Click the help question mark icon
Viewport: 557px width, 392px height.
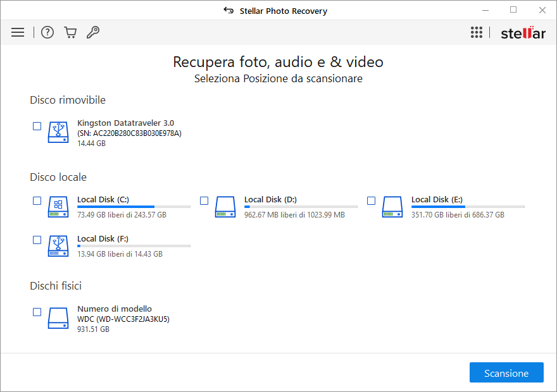click(47, 32)
